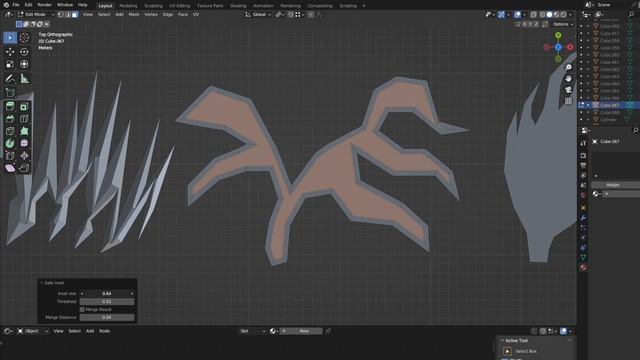Select the Add Cube tool

pos(10,93)
